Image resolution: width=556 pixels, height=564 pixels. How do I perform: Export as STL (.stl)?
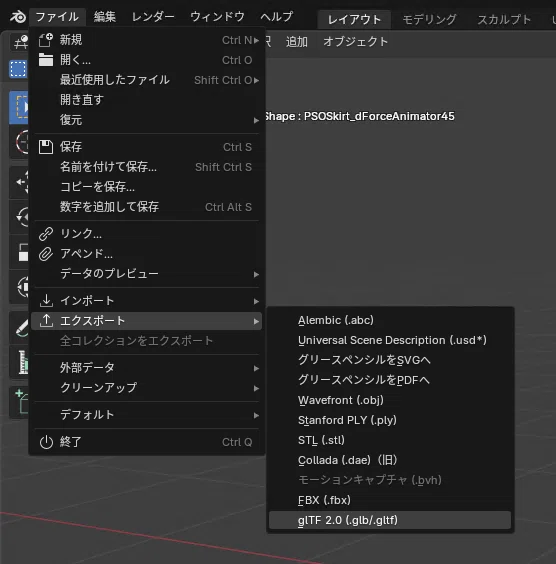pyautogui.click(x=390, y=440)
